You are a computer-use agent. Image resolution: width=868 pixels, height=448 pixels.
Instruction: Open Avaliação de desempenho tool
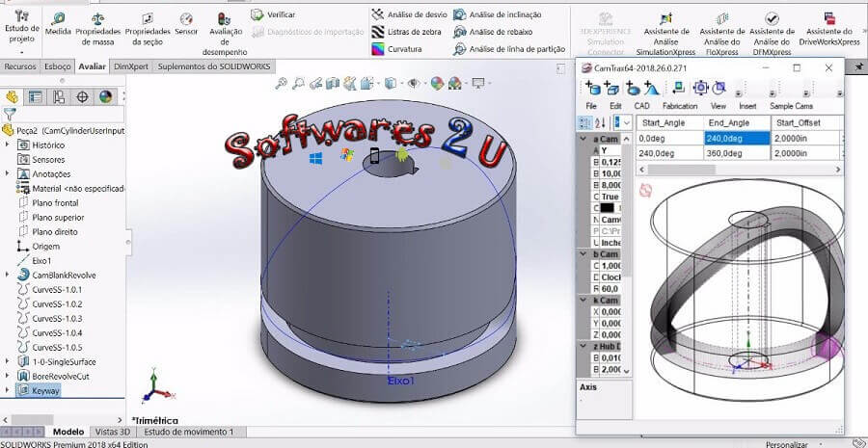click(x=224, y=33)
